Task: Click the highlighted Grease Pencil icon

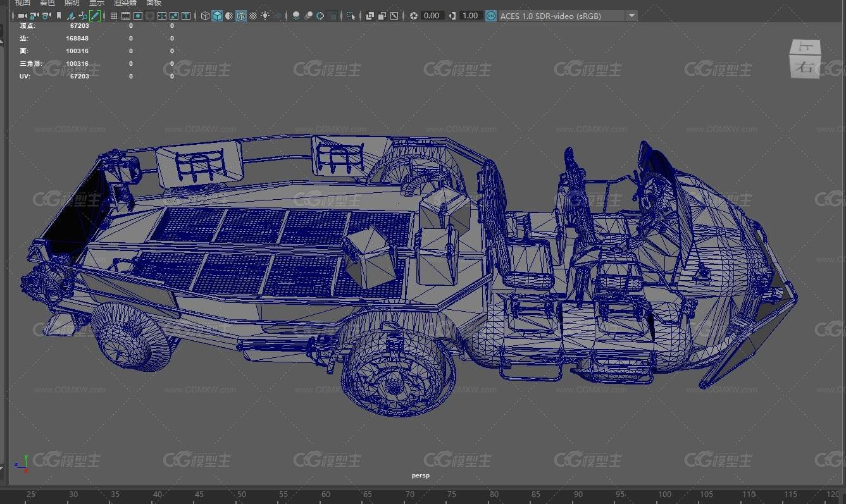Action: click(95, 16)
